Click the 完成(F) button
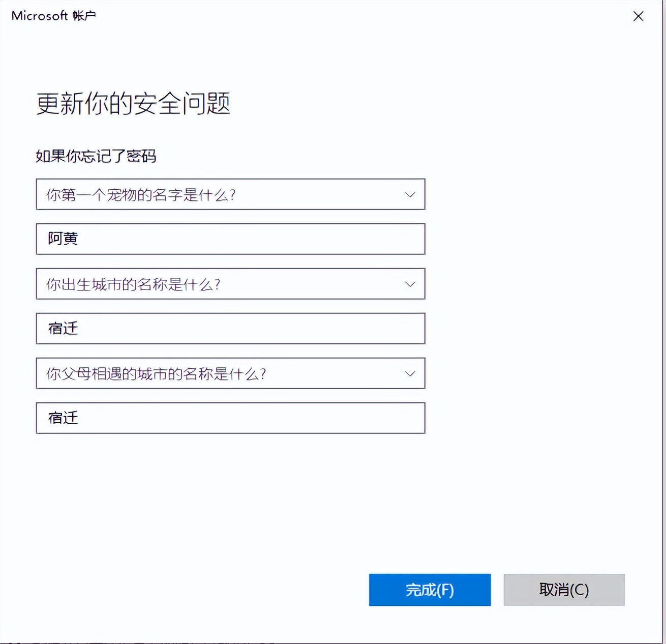 (430, 590)
